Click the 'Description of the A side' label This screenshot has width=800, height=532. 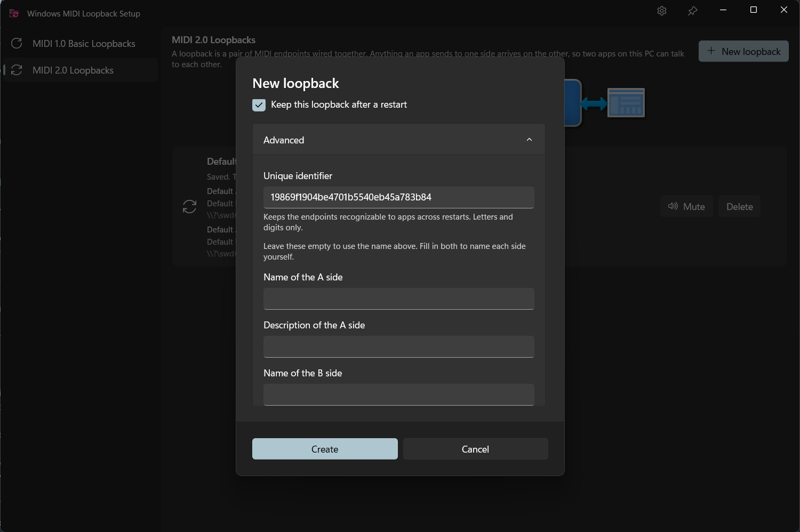tap(314, 325)
